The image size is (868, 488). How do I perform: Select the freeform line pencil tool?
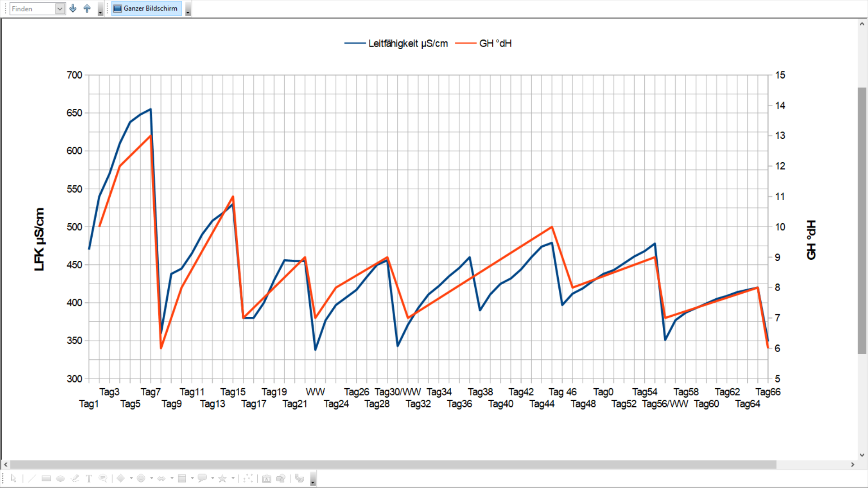(75, 479)
